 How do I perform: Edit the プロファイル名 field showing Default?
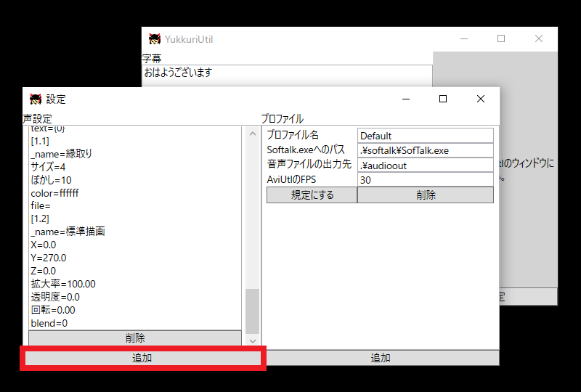426,136
